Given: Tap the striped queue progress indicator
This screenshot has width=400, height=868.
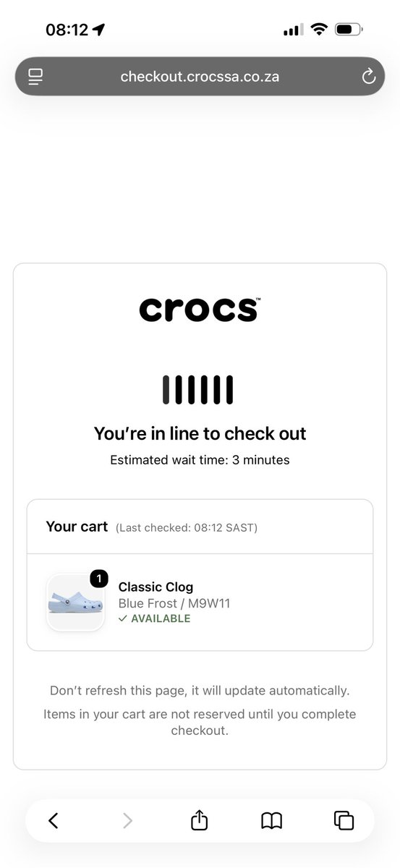Looking at the screenshot, I should pos(197,389).
